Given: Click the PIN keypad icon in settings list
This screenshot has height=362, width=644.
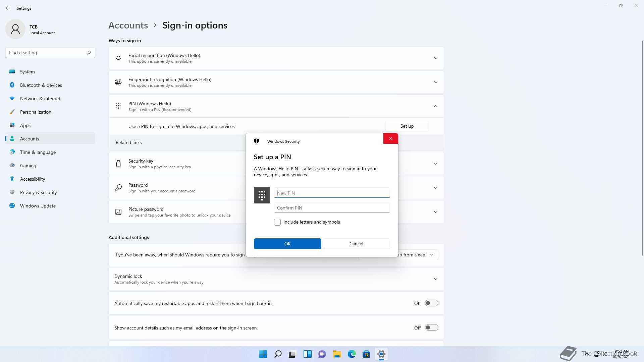Looking at the screenshot, I should (x=118, y=106).
